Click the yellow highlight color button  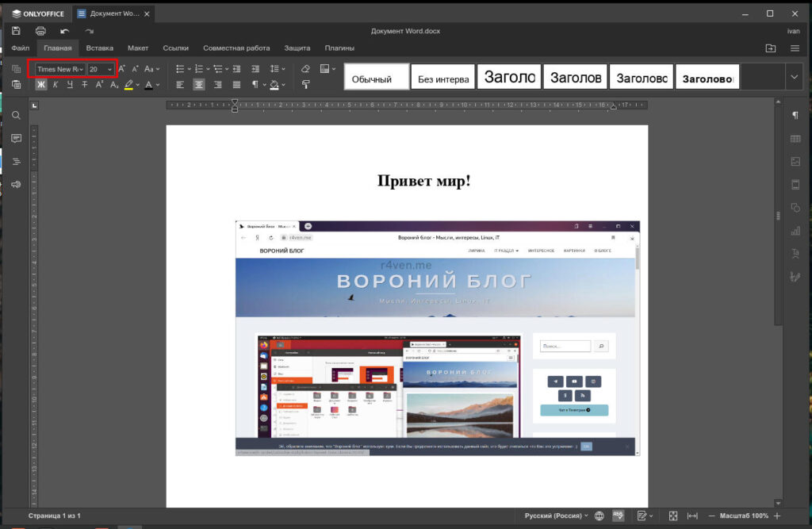(x=129, y=84)
